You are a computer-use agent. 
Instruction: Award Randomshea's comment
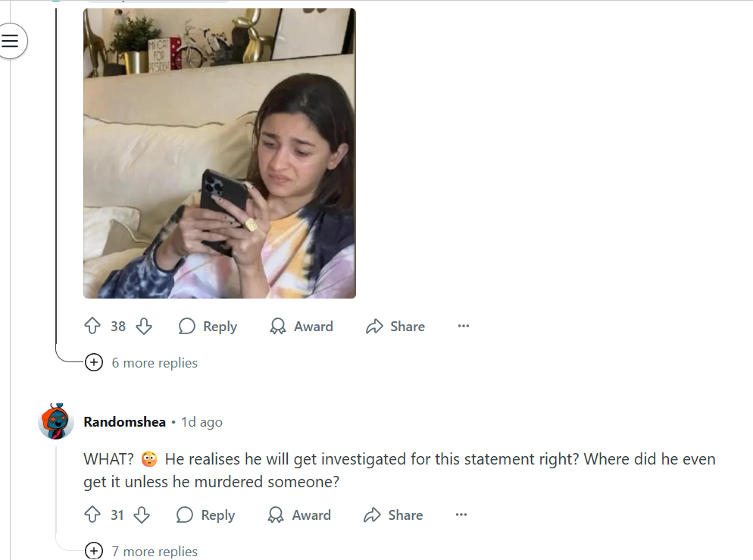pos(299,515)
